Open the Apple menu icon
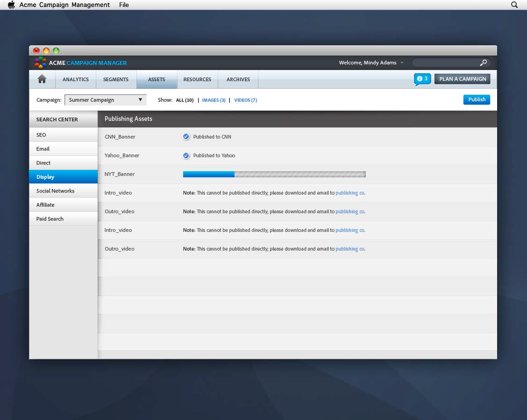 (x=11, y=5)
